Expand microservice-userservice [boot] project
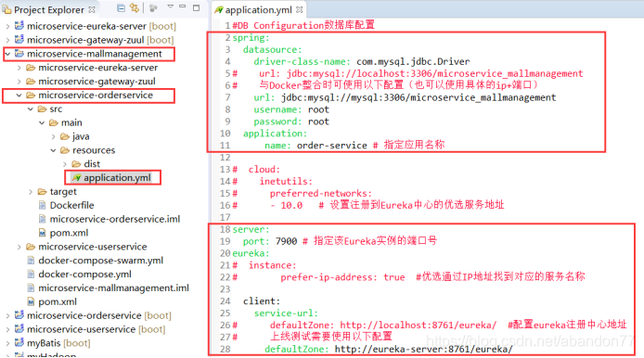The width and height of the screenshot is (644, 358). click(7, 329)
